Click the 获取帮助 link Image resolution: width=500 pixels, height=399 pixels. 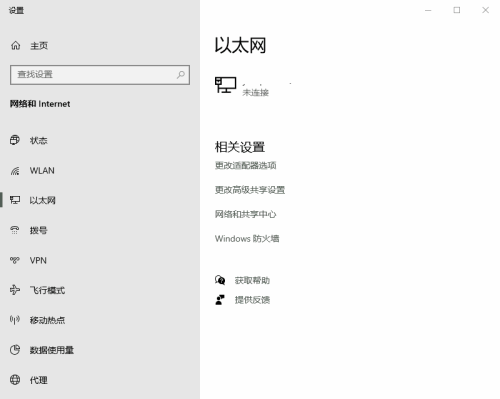(252, 280)
